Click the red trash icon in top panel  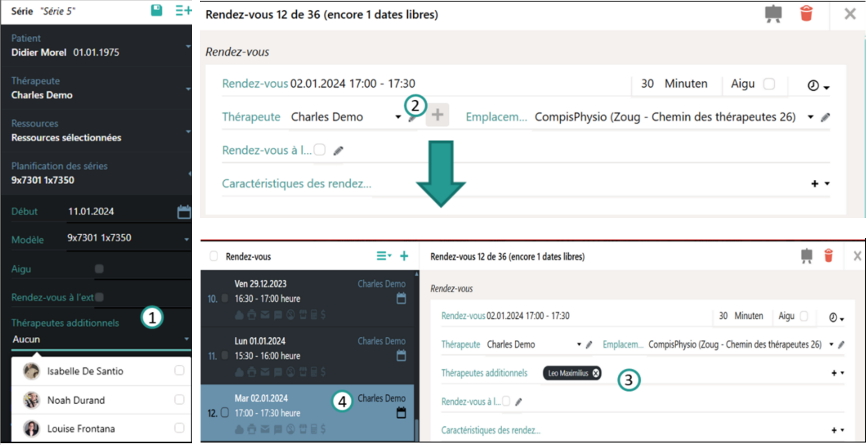pyautogui.click(x=807, y=14)
